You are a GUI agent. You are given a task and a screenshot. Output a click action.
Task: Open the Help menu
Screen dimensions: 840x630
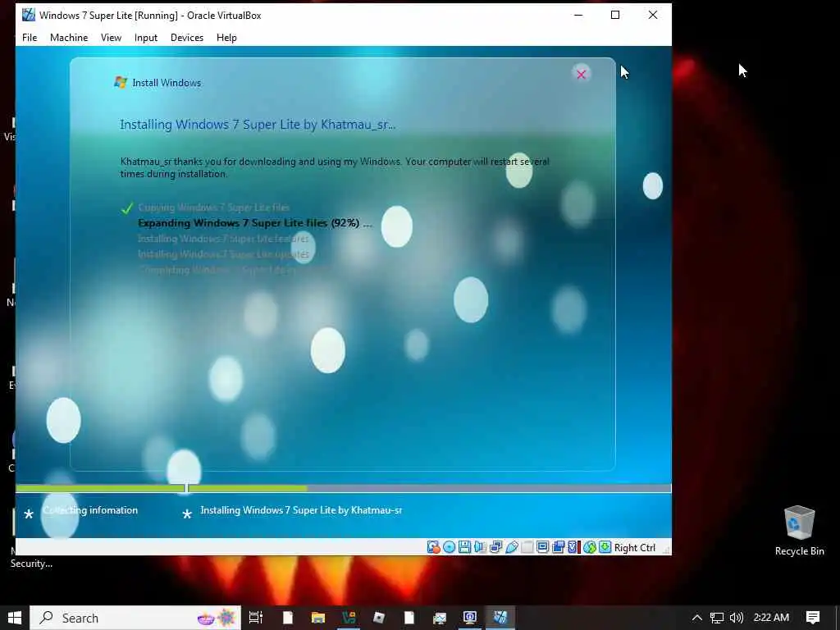226,38
